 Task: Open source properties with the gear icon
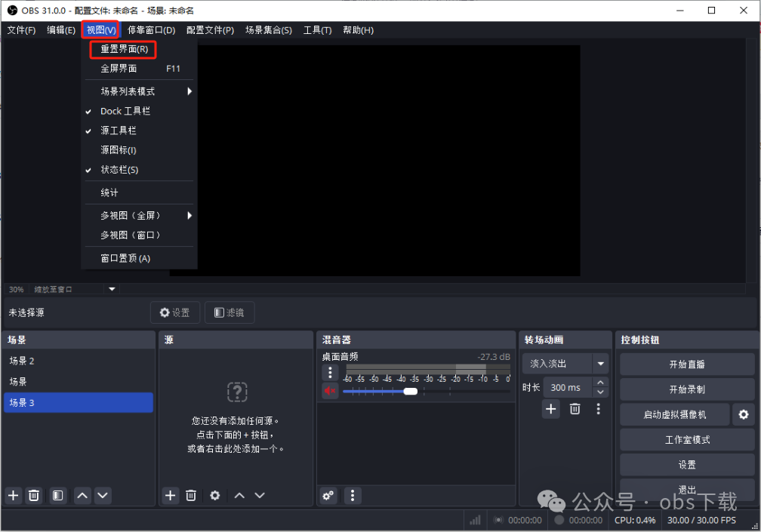(x=215, y=496)
